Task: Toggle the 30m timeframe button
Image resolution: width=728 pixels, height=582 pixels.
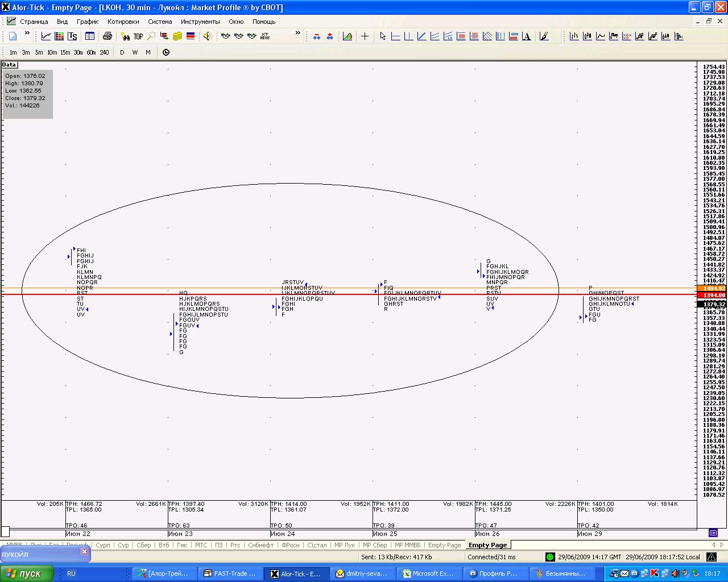Action: (78, 52)
